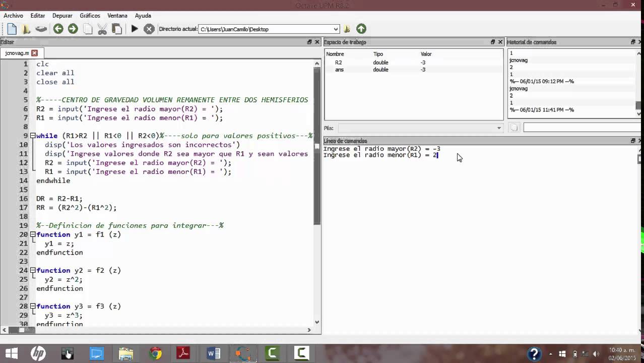Image resolution: width=644 pixels, height=363 pixels.
Task: Open the Gráficos menu
Action: [90, 16]
